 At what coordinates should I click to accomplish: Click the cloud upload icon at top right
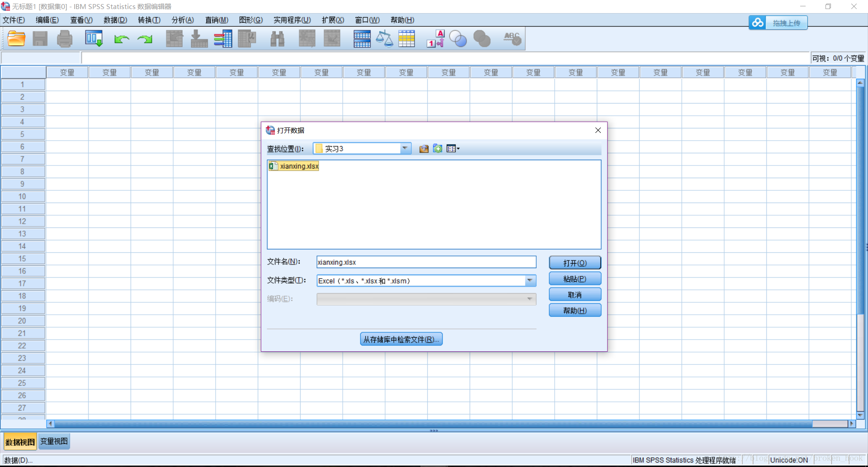(x=758, y=23)
